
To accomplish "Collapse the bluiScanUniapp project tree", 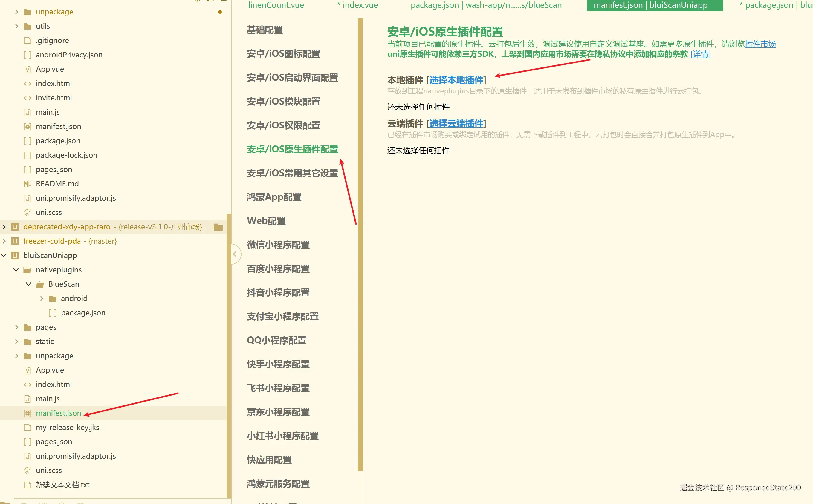I will coord(4,256).
